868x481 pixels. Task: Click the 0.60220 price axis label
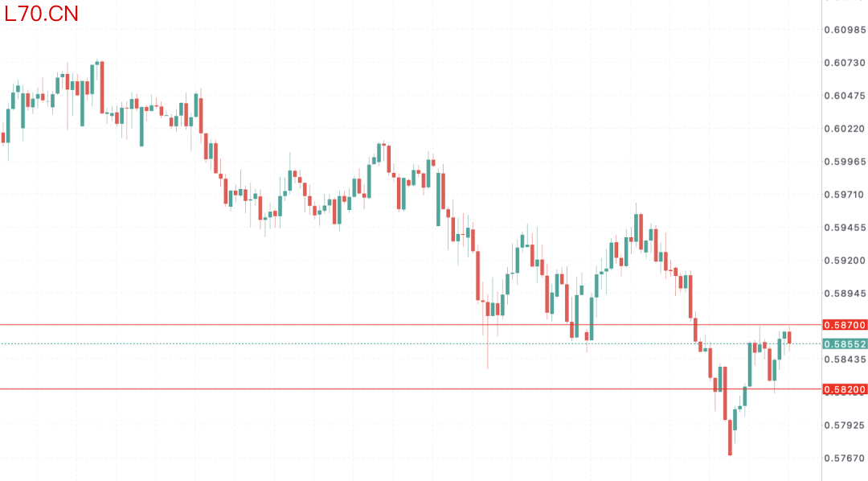tap(845, 129)
